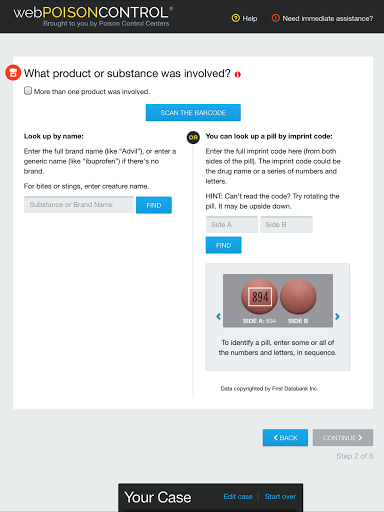The image size is (384, 512).
Task: Check 'More than one product was involved'
Action: coord(28,91)
